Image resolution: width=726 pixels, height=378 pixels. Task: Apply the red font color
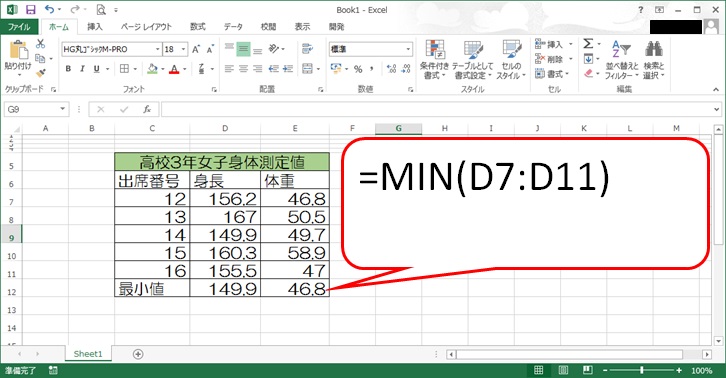(174, 69)
